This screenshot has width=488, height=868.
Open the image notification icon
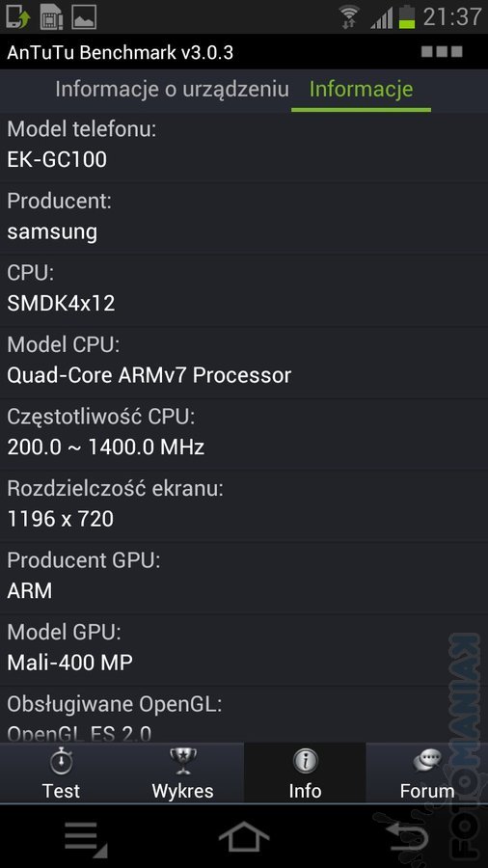[84, 16]
